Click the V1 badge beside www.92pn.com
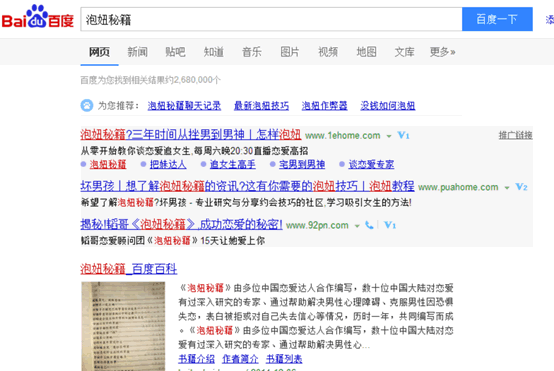 (390, 225)
